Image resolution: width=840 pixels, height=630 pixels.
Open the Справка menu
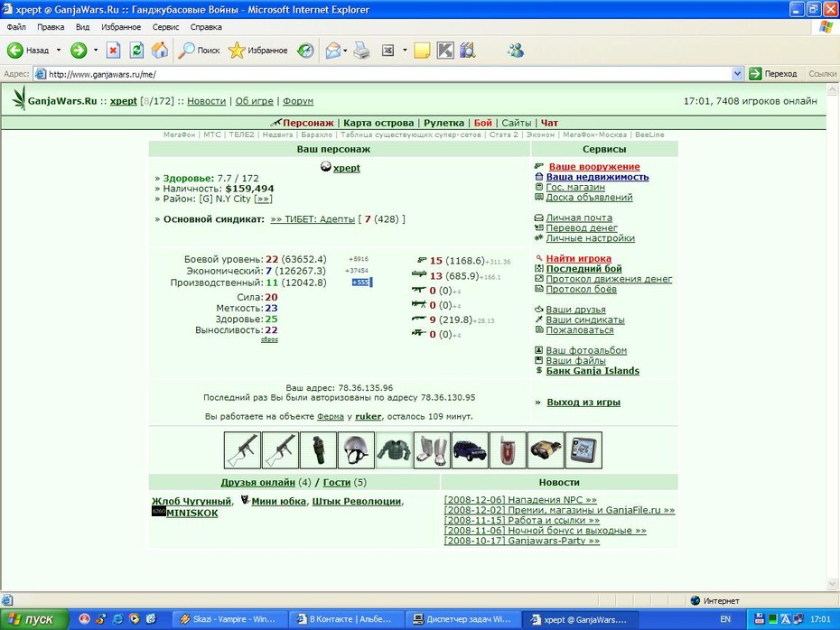[x=206, y=27]
